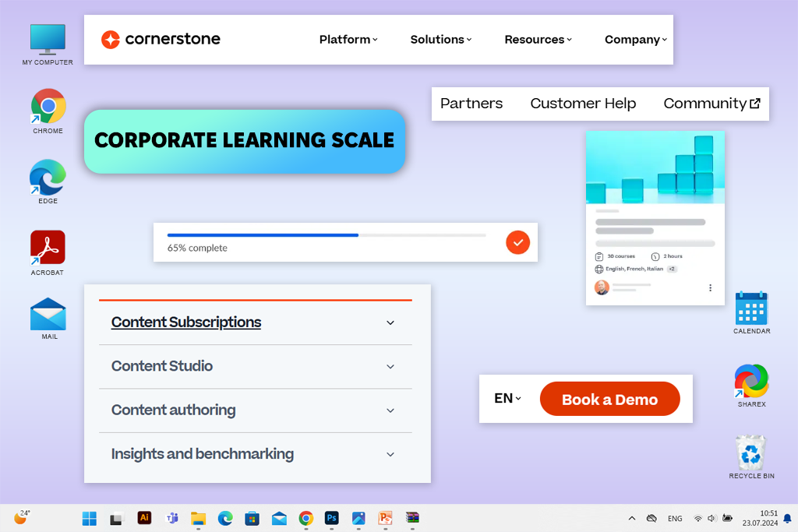The width and height of the screenshot is (798, 532).
Task: Click the Corporate Learning Scale banner
Action: coord(244,141)
